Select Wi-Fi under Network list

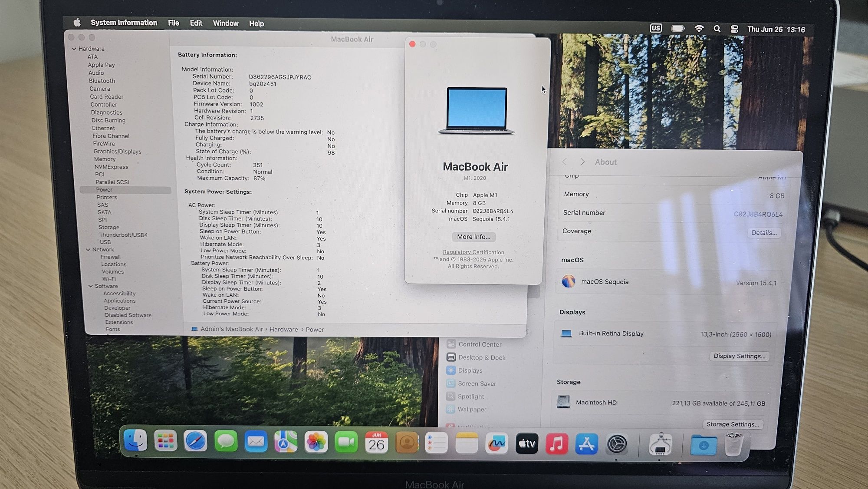pos(109,279)
